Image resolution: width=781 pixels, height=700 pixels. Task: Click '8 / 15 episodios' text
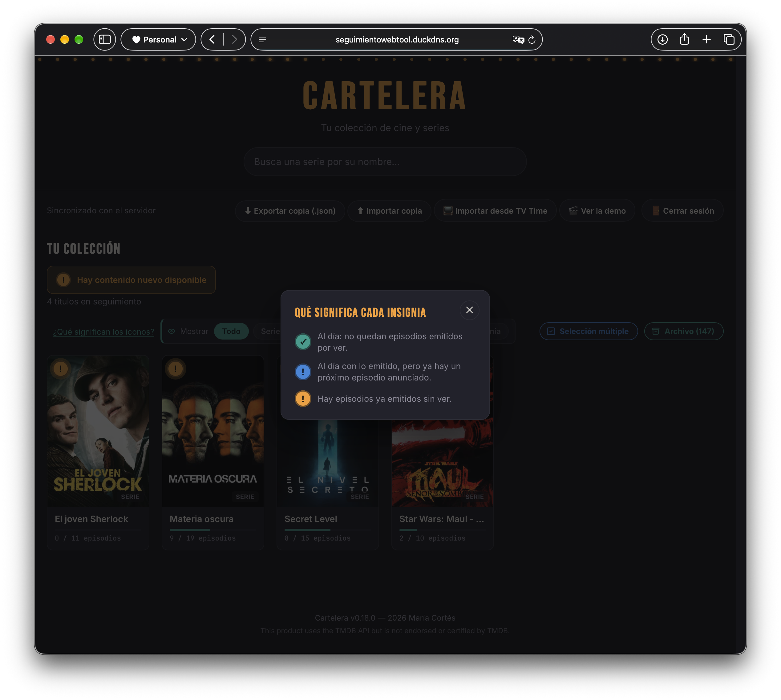pos(318,538)
